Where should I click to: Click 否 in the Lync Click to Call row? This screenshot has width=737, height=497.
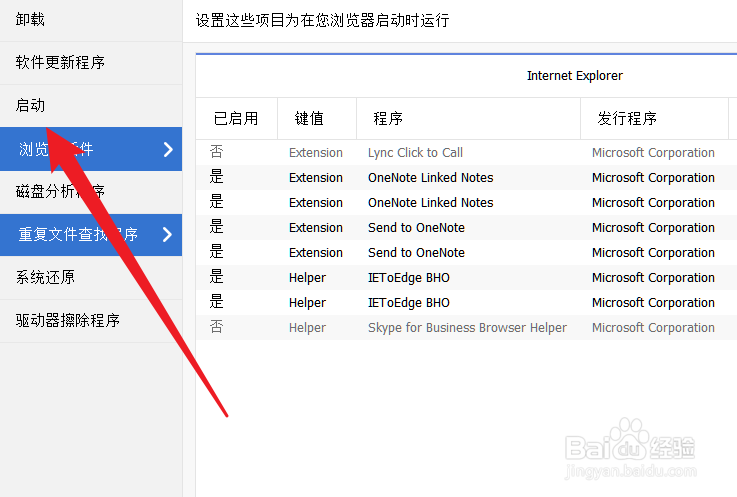(x=216, y=152)
